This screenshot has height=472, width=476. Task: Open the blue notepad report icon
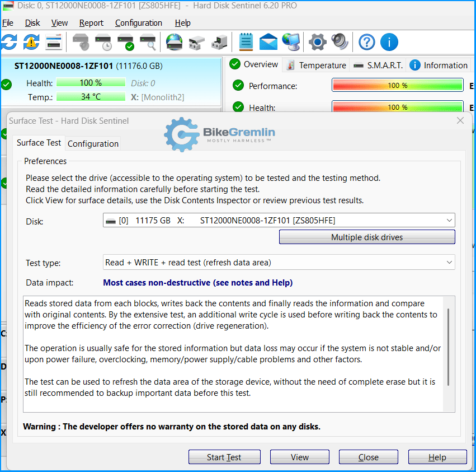point(246,42)
